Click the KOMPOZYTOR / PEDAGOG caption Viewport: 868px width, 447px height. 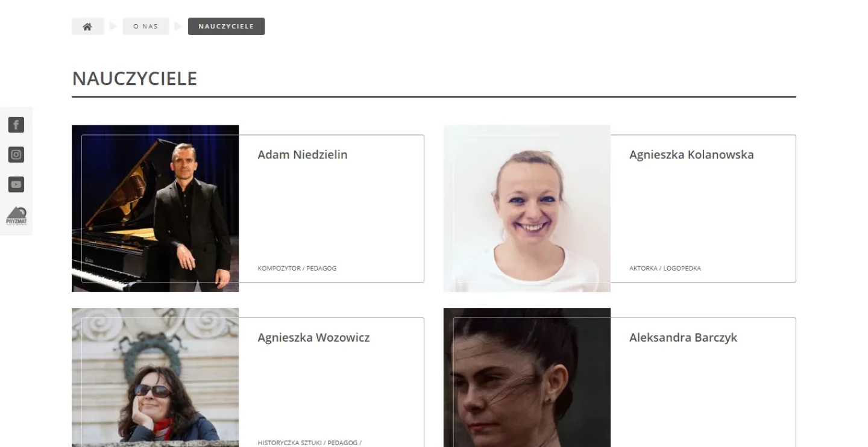click(x=297, y=268)
